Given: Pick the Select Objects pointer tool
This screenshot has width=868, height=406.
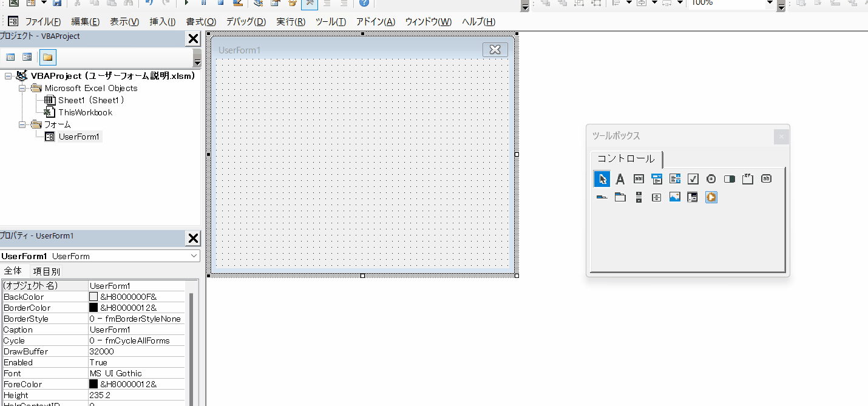Looking at the screenshot, I should [x=602, y=179].
